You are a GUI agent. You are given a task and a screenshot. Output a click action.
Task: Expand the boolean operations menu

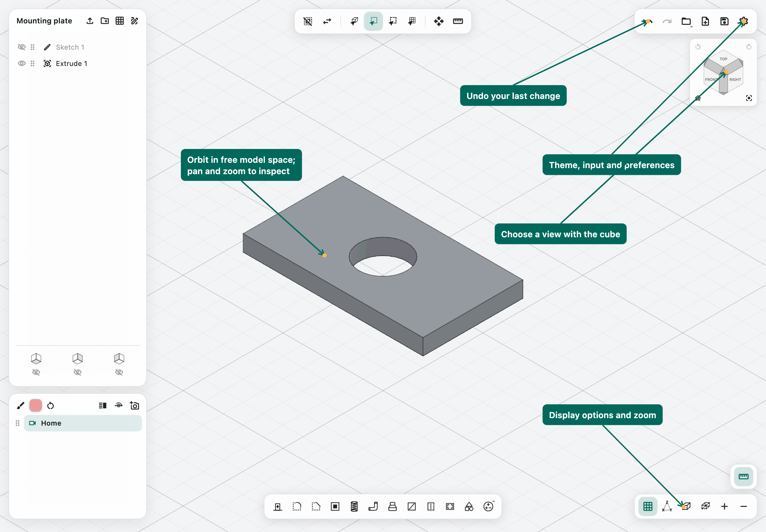point(489,506)
